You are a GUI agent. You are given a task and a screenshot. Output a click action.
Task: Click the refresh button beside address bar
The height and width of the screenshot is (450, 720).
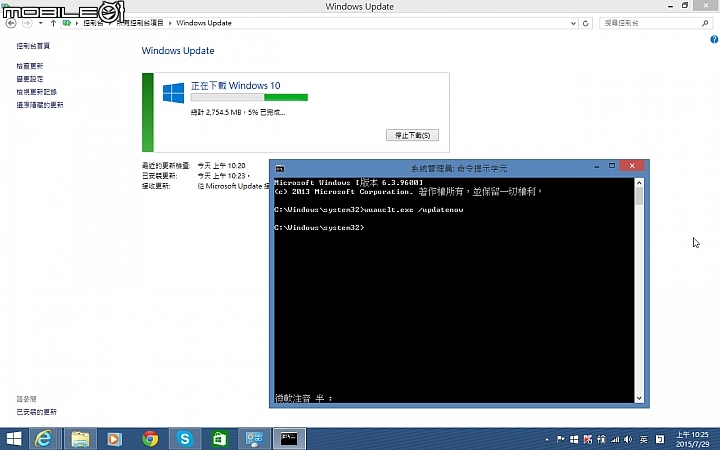(x=585, y=23)
